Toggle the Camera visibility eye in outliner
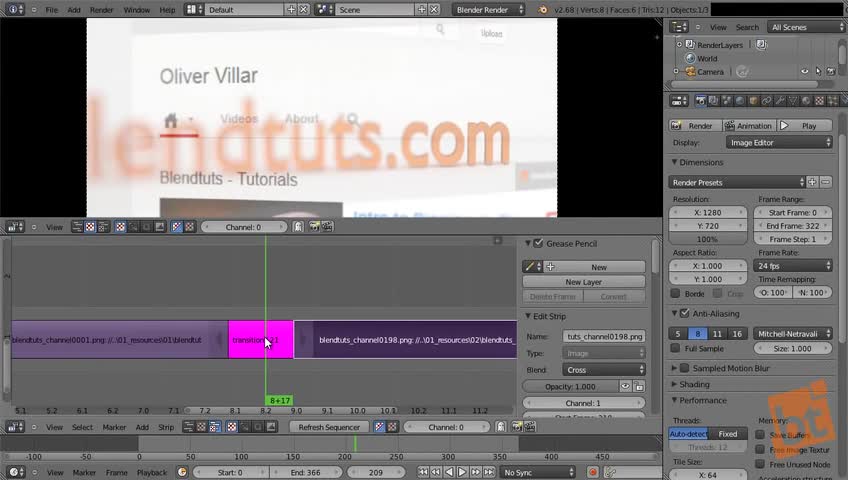848x480 pixels. coord(805,71)
